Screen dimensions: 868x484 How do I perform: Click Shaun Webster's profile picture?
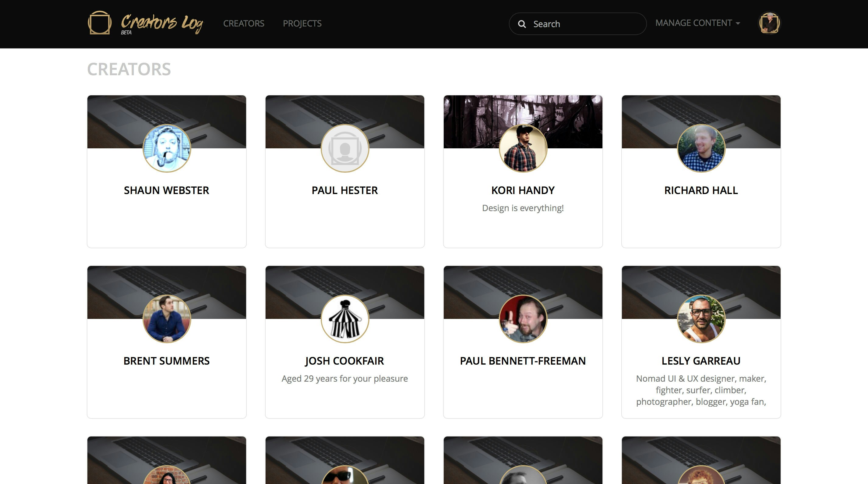(x=167, y=149)
